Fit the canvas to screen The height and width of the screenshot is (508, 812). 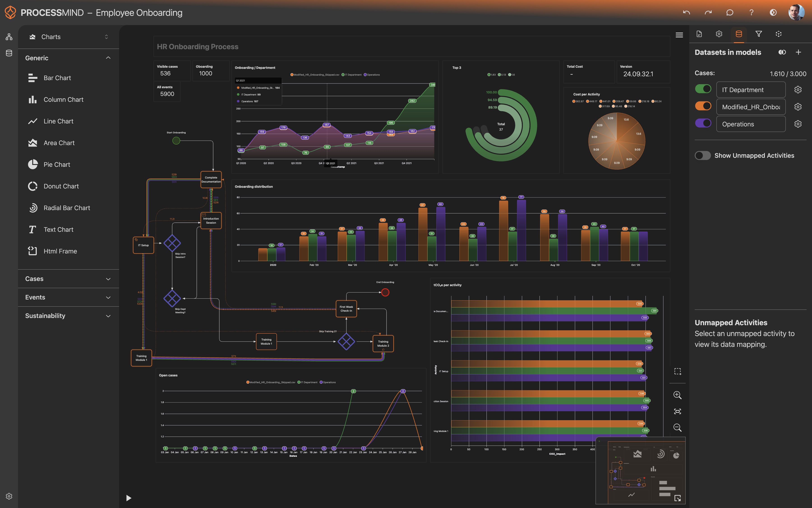678,411
